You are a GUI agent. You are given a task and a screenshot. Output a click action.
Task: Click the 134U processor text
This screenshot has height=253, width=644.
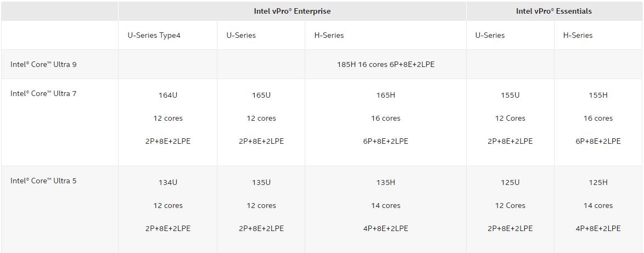pyautogui.click(x=168, y=182)
